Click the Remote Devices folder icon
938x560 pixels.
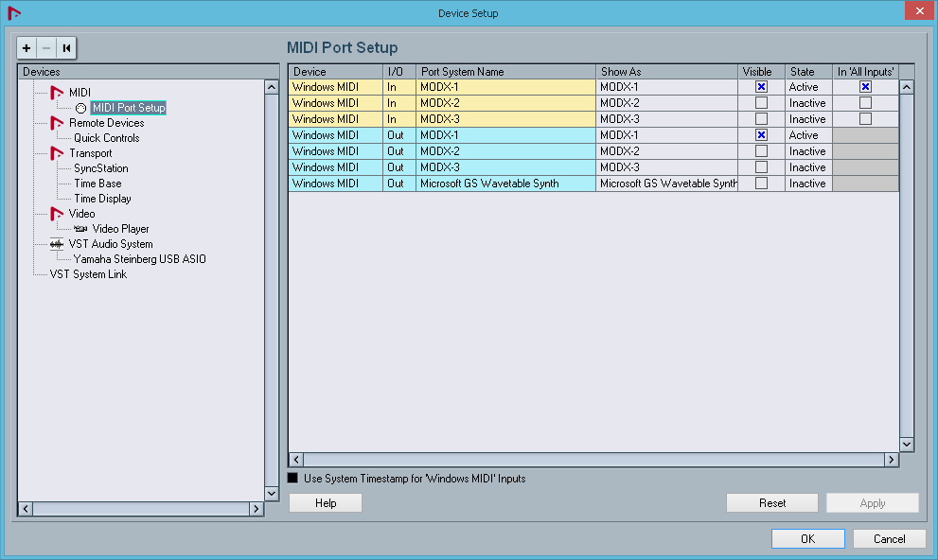(x=57, y=123)
